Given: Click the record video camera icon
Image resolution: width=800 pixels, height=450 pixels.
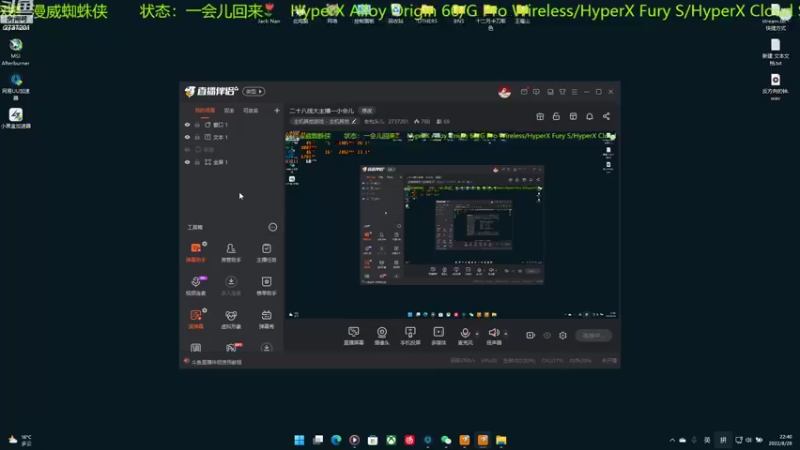Looking at the screenshot, I should (x=531, y=335).
